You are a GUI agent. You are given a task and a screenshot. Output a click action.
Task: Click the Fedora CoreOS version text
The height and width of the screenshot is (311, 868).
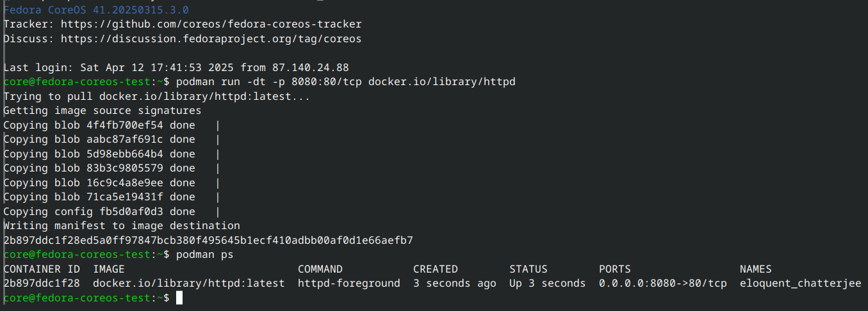pos(96,10)
